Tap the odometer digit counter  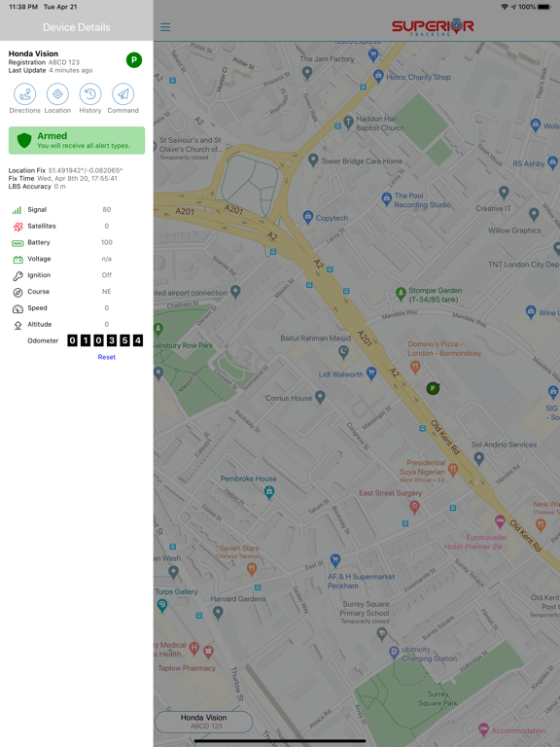105,340
